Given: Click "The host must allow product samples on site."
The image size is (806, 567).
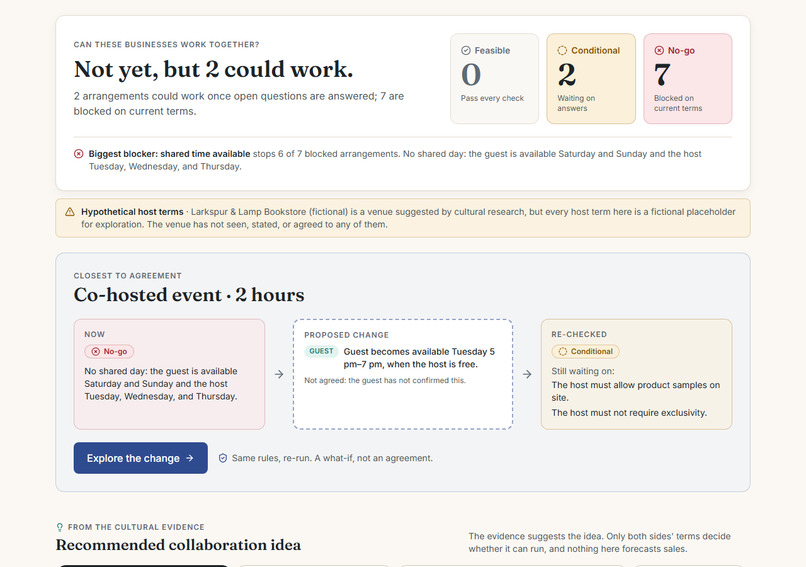Looking at the screenshot, I should pyautogui.click(x=636, y=391).
